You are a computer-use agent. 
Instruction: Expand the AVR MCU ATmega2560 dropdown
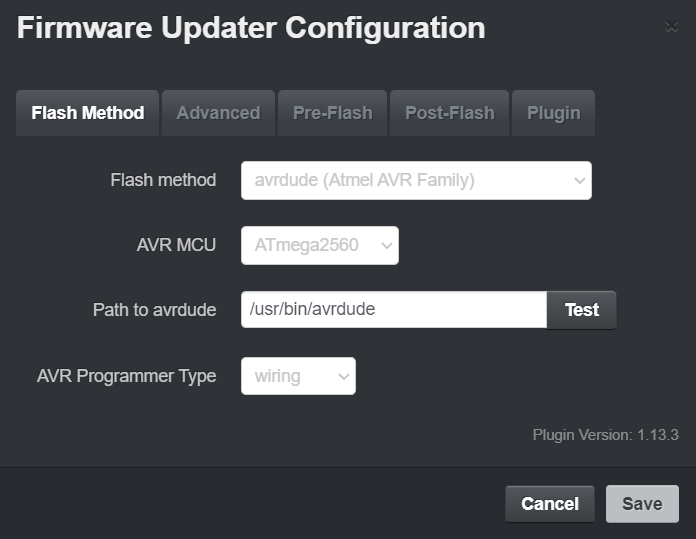click(319, 245)
